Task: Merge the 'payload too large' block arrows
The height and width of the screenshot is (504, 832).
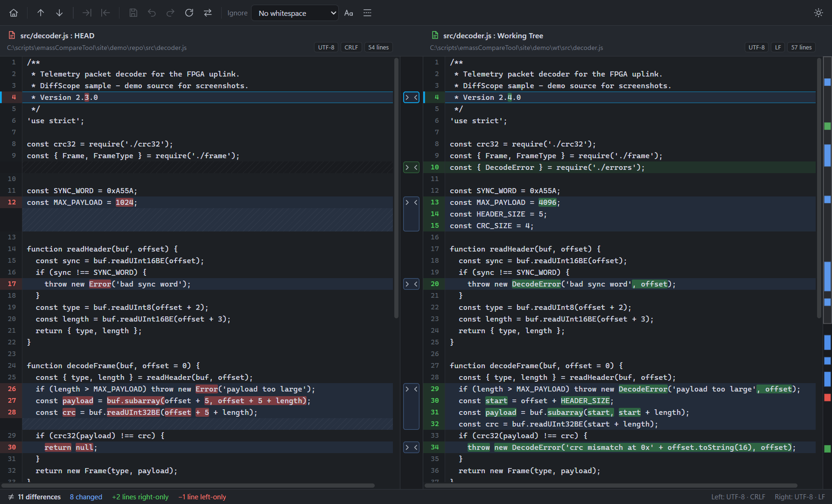Action: [411, 406]
